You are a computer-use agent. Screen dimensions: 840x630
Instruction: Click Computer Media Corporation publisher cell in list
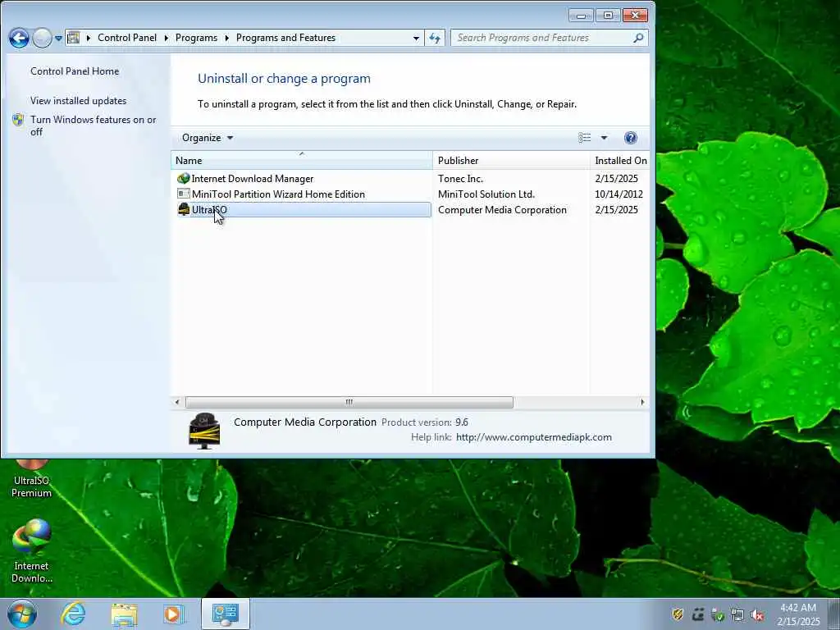click(502, 209)
